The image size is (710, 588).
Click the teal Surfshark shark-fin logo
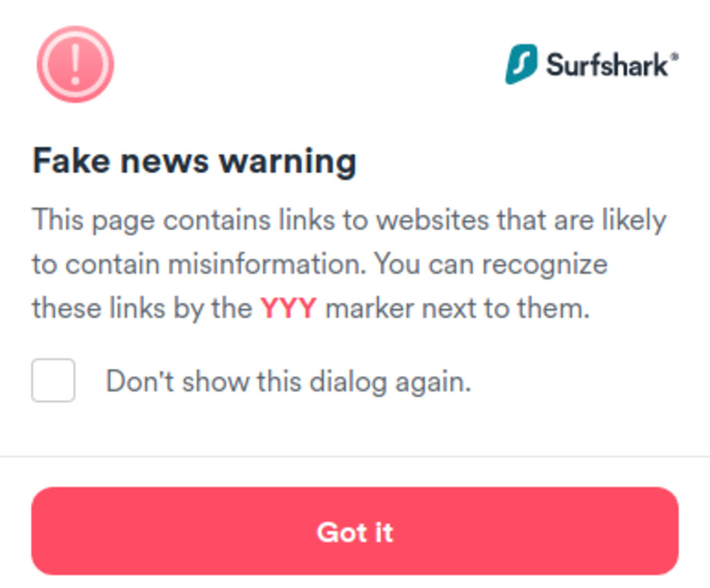click(521, 64)
